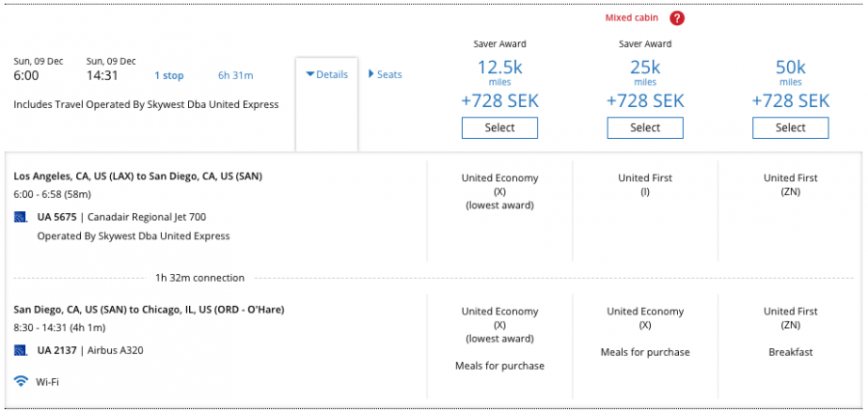Click the 6h 31m duration link
Viewport: 868px width, 411px height.
click(x=235, y=76)
